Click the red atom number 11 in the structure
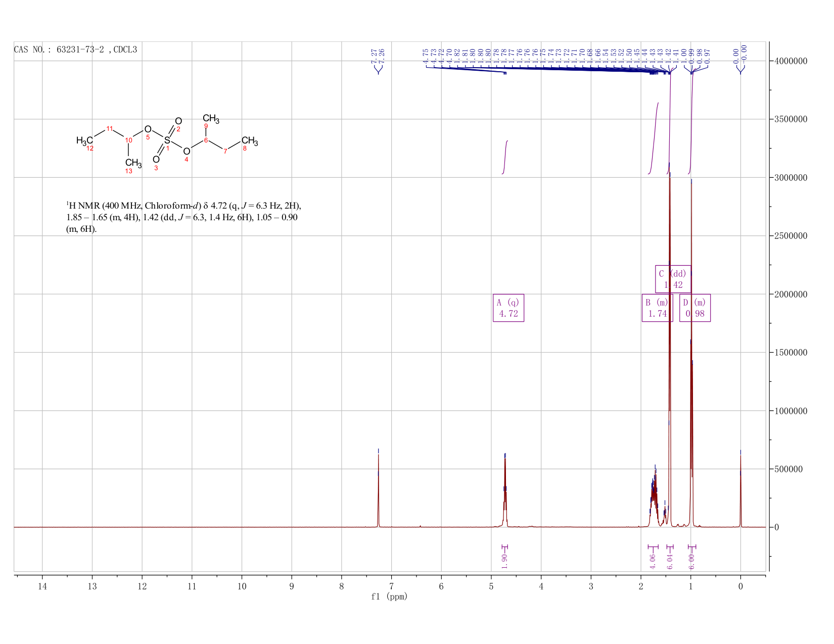The height and width of the screenshot is (644, 834). [x=110, y=128]
